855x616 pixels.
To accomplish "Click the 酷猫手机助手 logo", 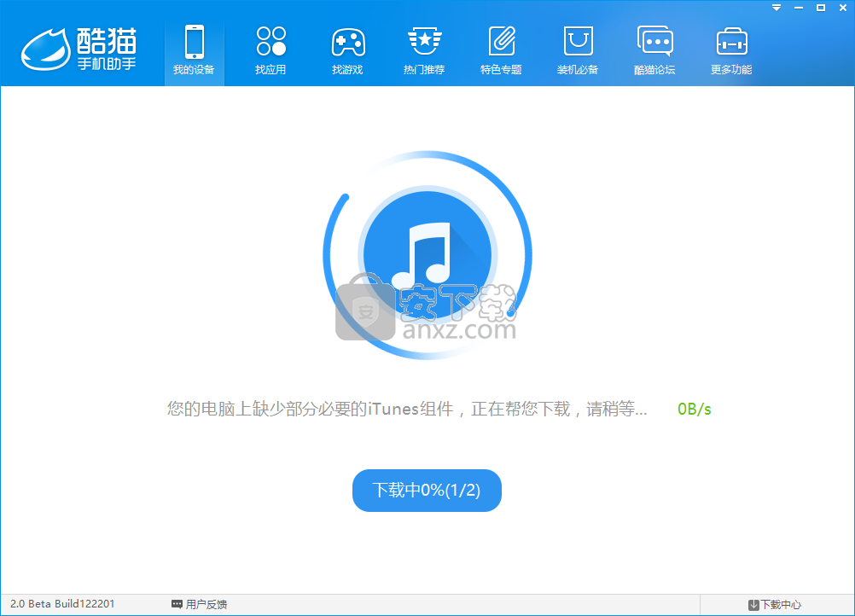I will 79,49.
